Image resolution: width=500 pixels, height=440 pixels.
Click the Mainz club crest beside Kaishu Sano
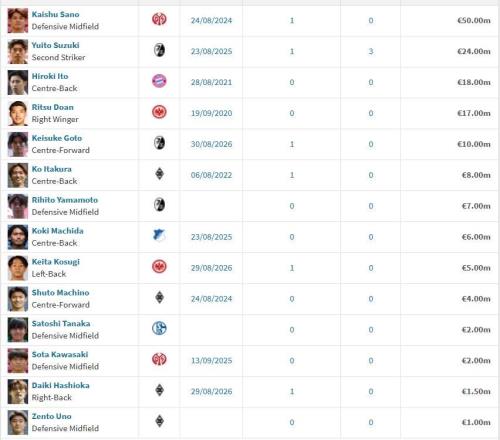click(x=159, y=19)
